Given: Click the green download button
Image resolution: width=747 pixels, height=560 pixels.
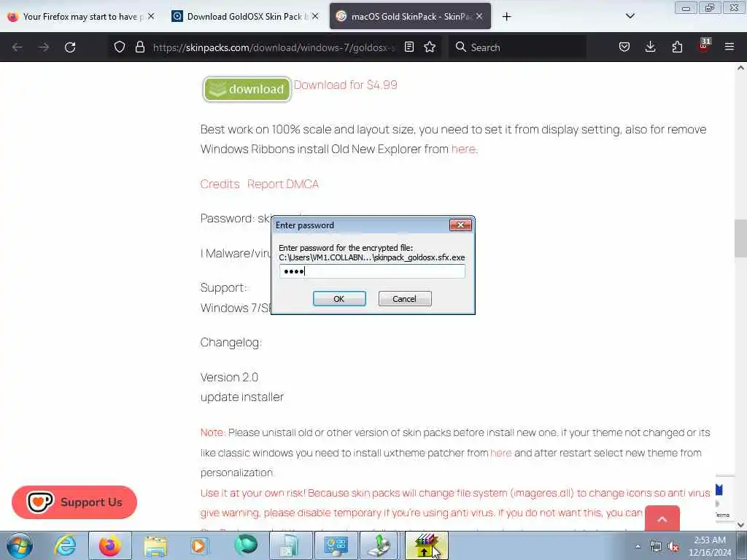Looking at the screenshot, I should click(x=247, y=89).
